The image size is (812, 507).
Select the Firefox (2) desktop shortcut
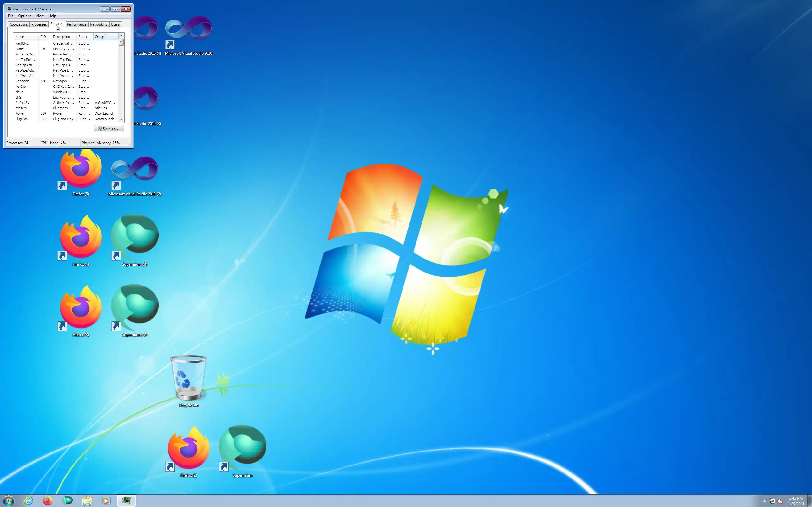tap(188, 449)
